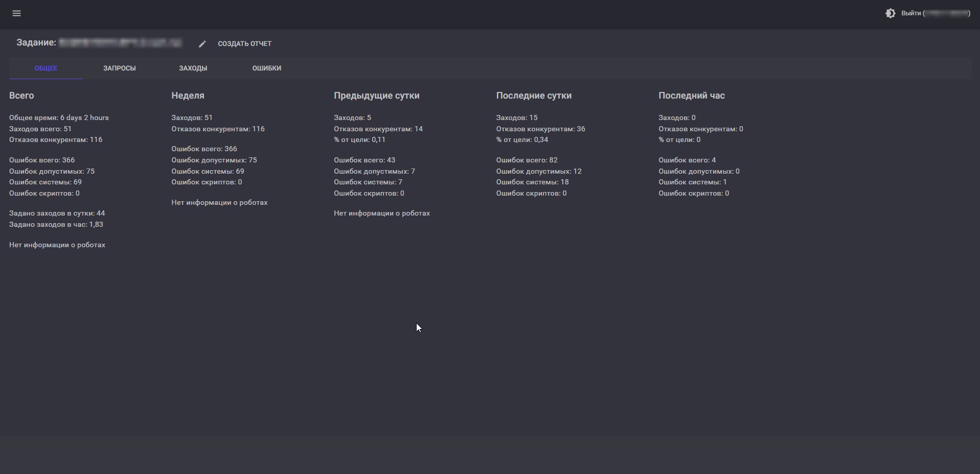The width and height of the screenshot is (980, 474).
Task: Click 'Заходов: 15' in Последние сутки
Action: (517, 117)
